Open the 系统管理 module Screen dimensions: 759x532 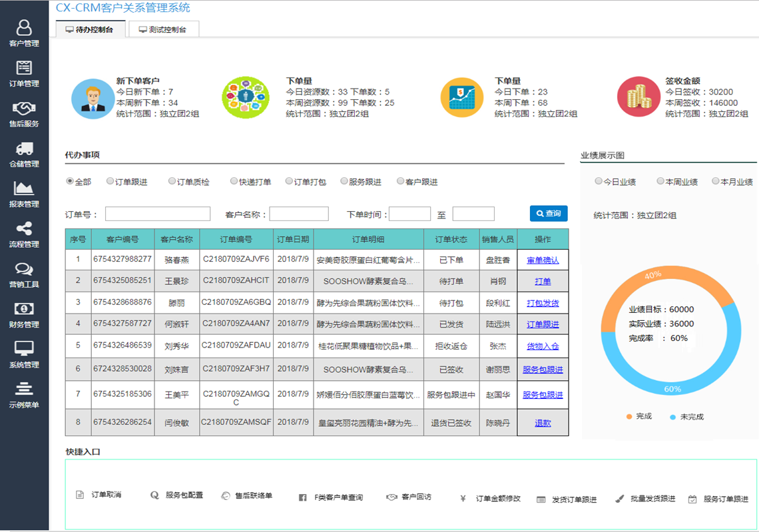(x=24, y=354)
